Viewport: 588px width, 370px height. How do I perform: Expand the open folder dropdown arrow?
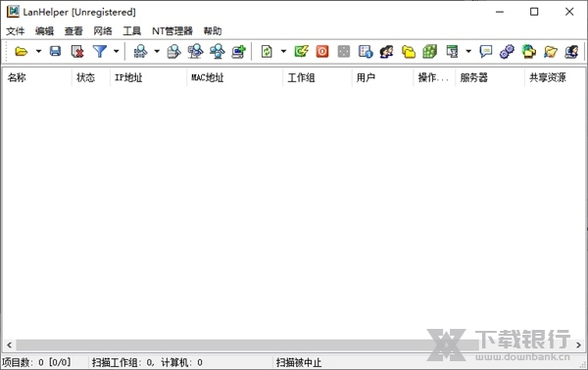pyautogui.click(x=38, y=51)
